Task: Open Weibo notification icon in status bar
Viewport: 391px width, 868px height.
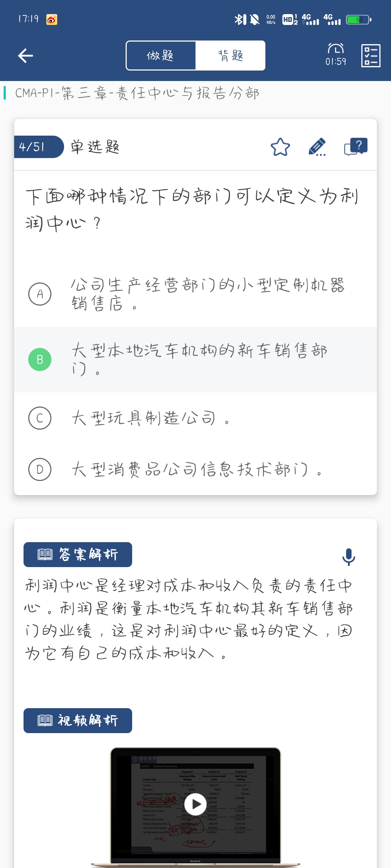Action: (52, 20)
